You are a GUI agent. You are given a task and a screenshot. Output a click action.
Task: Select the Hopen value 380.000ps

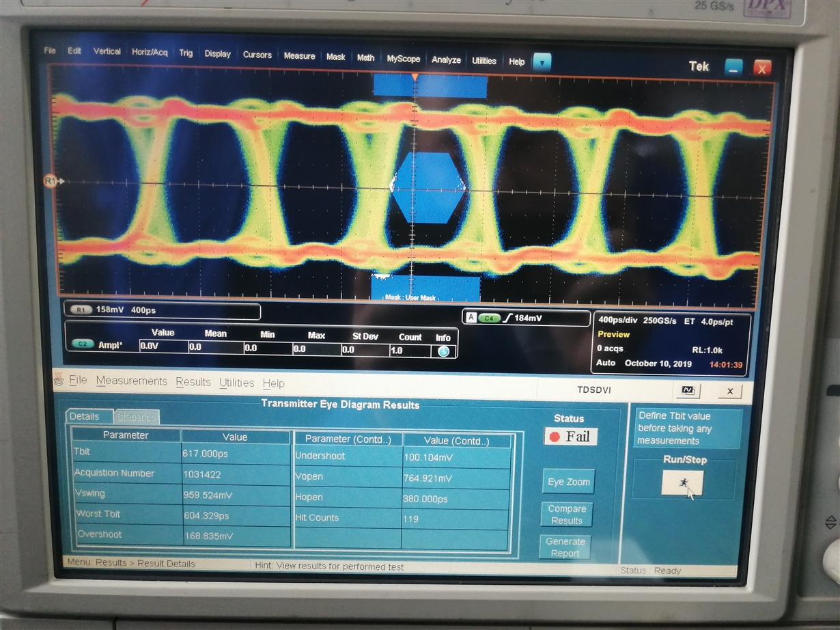(456, 499)
